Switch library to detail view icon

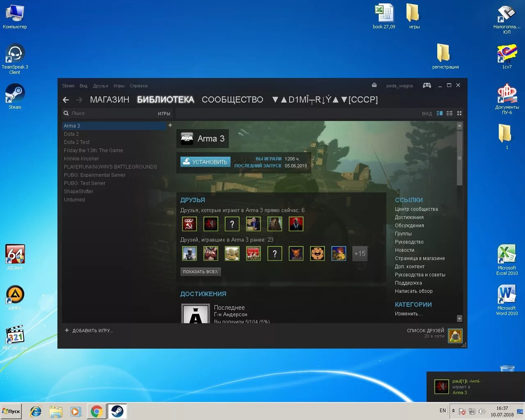[x=440, y=113]
